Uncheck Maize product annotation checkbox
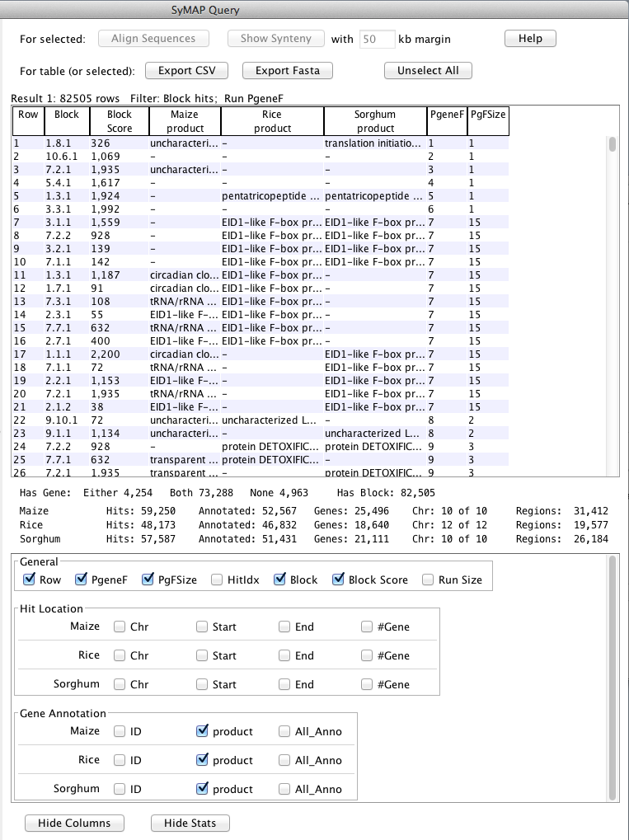629x840 pixels. click(202, 731)
